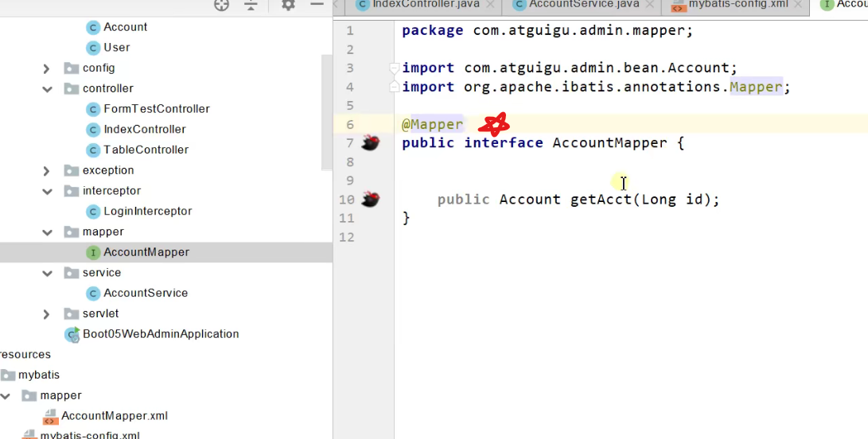This screenshot has height=439, width=868.
Task: Click the service folder icon
Action: 72,273
